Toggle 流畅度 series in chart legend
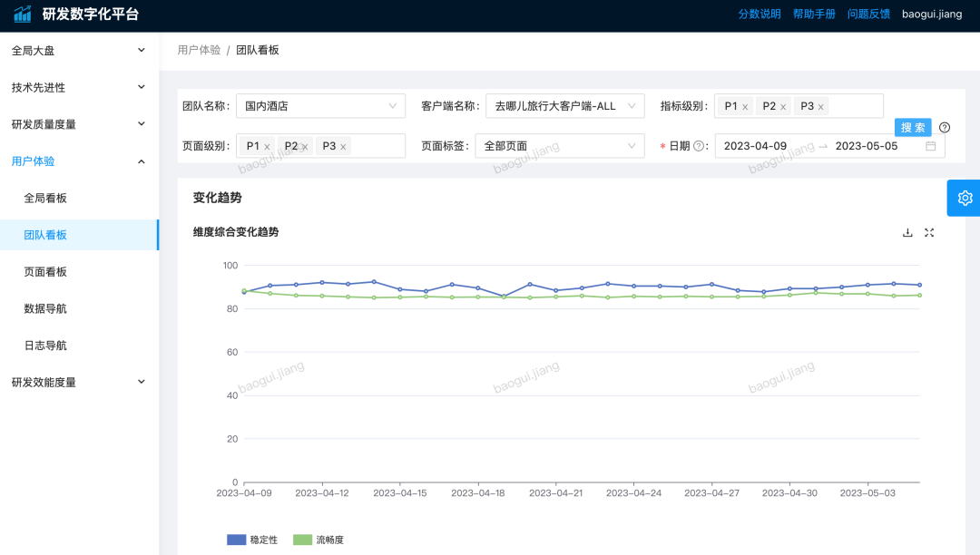This screenshot has width=980, height=555. pos(318,540)
